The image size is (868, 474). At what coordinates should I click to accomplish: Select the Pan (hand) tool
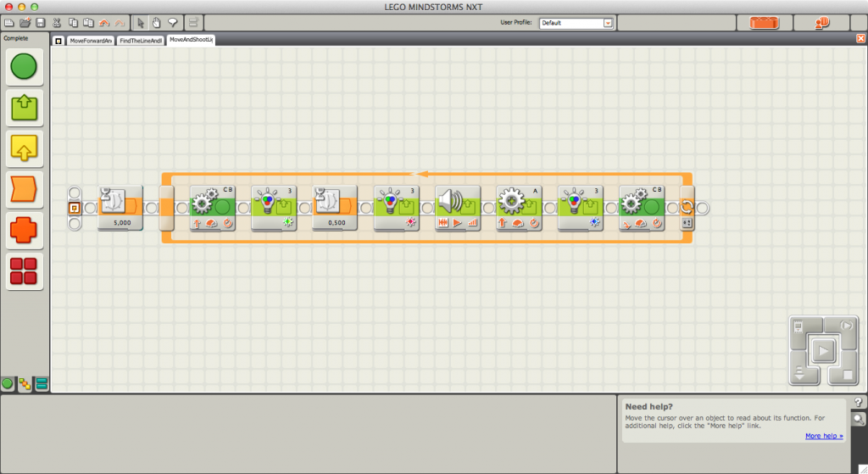pos(158,22)
